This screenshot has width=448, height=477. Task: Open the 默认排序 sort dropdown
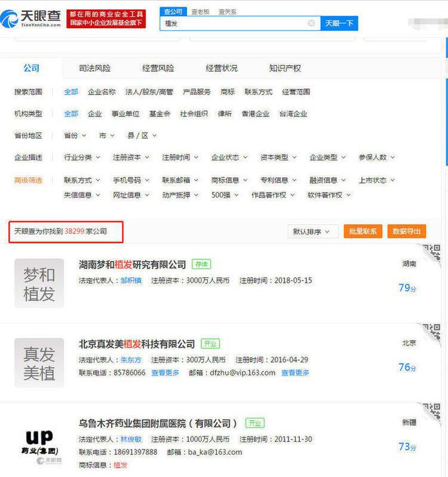(311, 231)
